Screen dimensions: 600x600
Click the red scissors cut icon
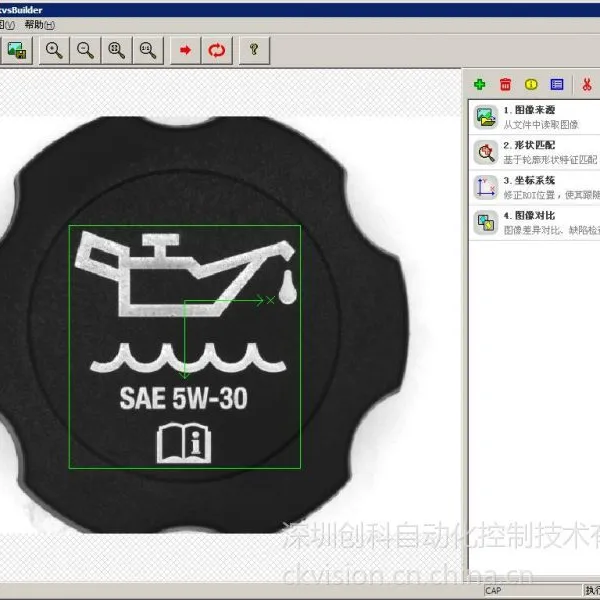[587, 84]
